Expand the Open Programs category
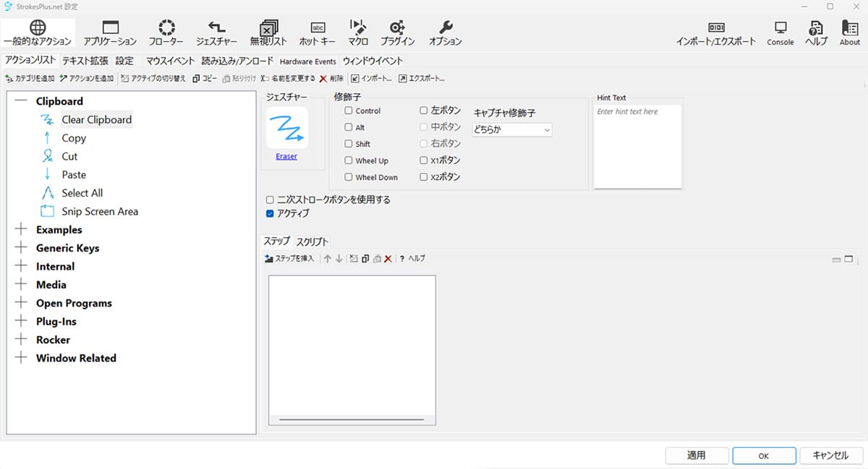The height and width of the screenshot is (469, 868). [x=20, y=304]
